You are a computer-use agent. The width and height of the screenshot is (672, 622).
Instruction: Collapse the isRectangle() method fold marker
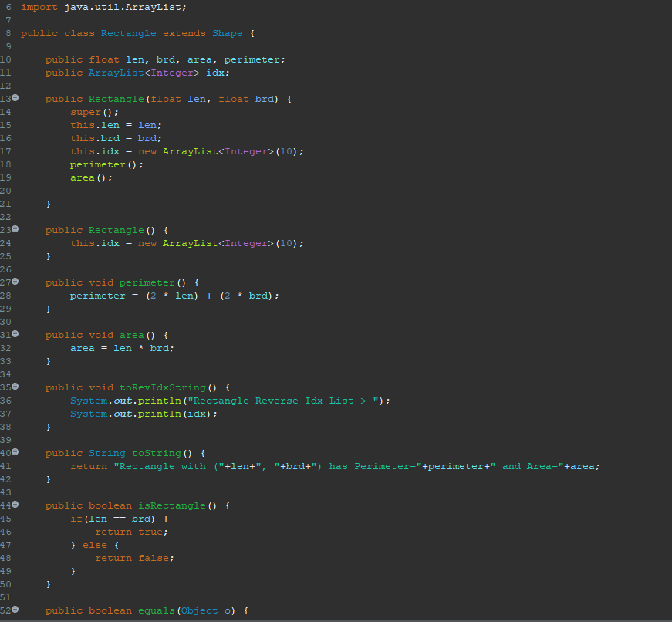(x=15, y=505)
